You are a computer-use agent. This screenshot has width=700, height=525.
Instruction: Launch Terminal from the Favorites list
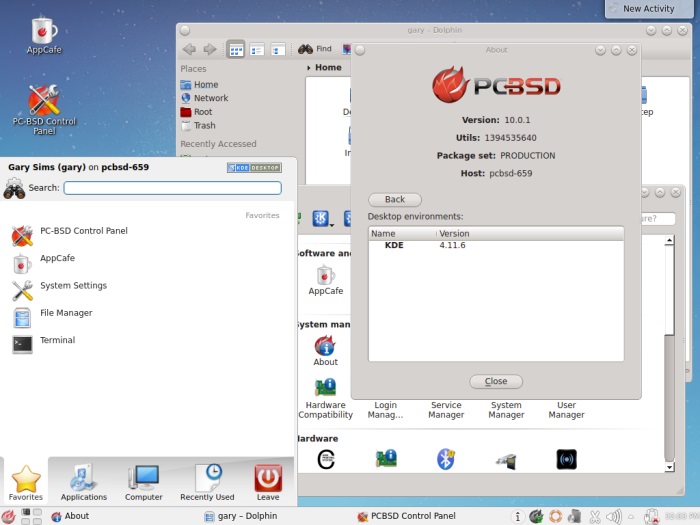pos(43,345)
